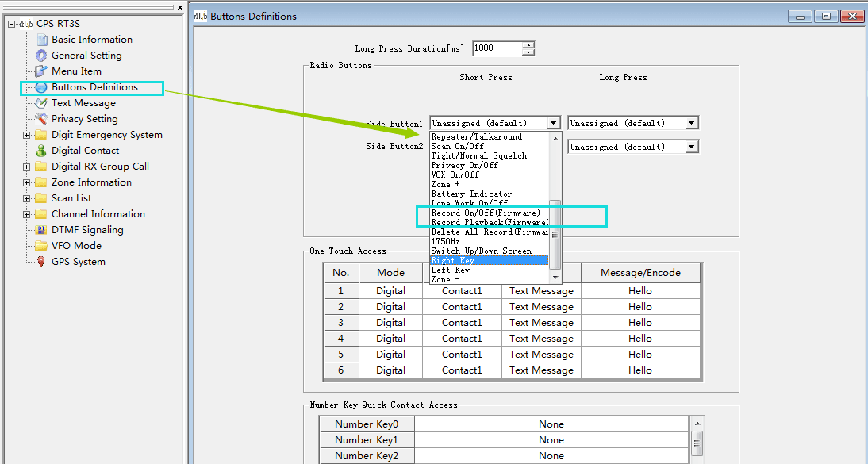Click the Menu Item icon in tree
The height and width of the screenshot is (464, 868).
(x=41, y=71)
